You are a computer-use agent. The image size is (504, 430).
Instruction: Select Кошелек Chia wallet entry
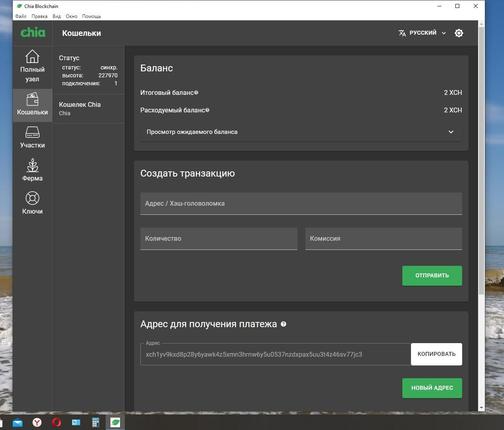coord(88,108)
